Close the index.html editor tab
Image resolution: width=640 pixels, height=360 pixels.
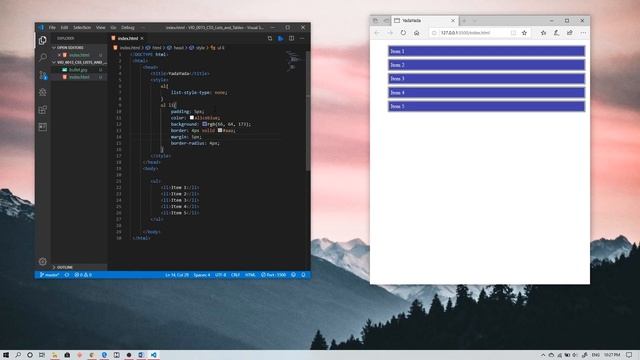(142, 38)
